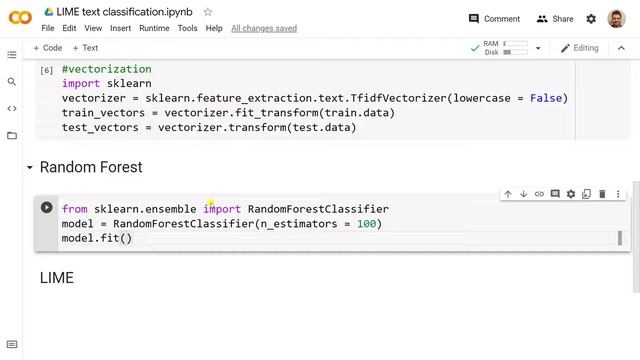Open the Colab logo home link
Viewport: 640px width, 360px height.
[20, 18]
